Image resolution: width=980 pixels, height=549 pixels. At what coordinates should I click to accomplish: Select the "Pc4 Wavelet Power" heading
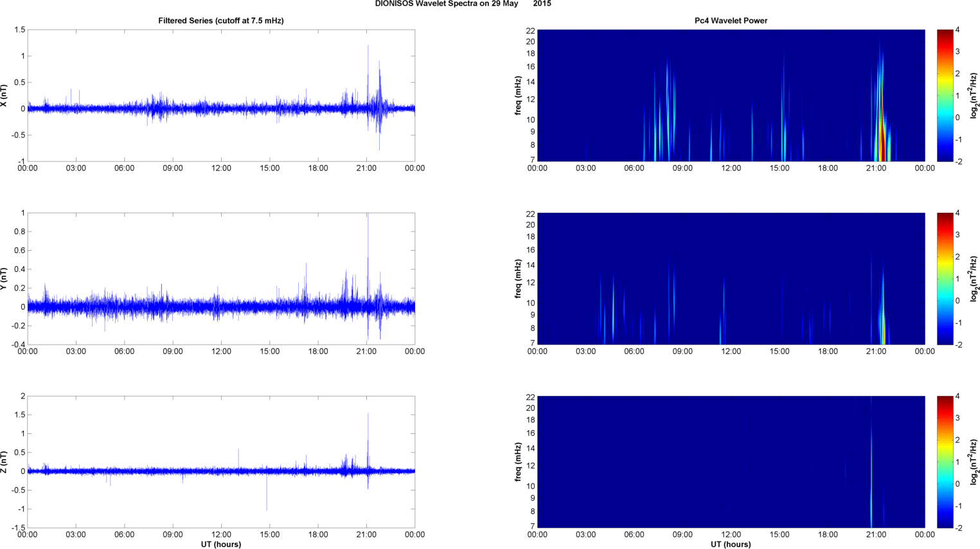pyautogui.click(x=731, y=21)
